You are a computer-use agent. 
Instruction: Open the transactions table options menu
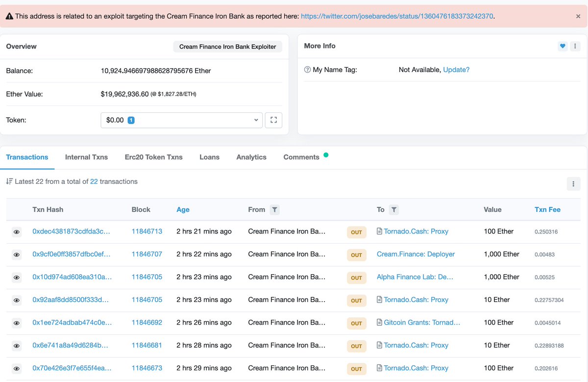click(x=573, y=184)
